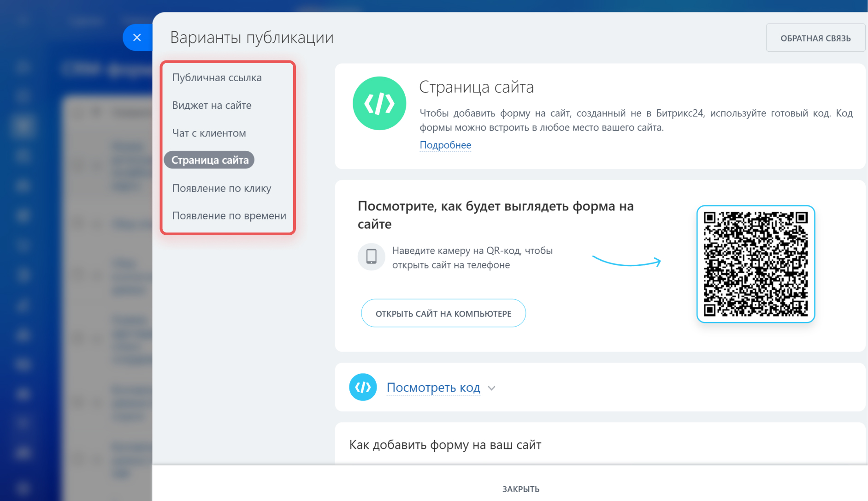
Task: Choose Появление по времени option
Action: 229,215
